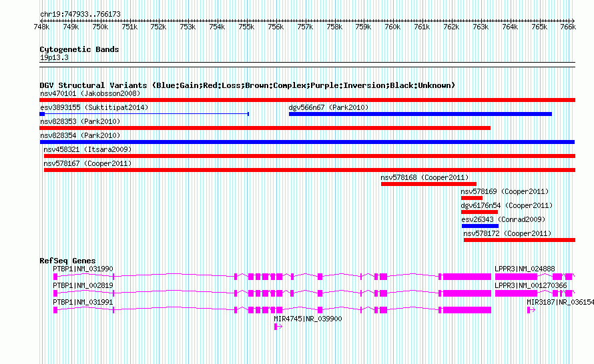This screenshot has width=594, height=364.
Task: Open the LPPR3|NM_001270366 gene label
Action: pyautogui.click(x=531, y=286)
